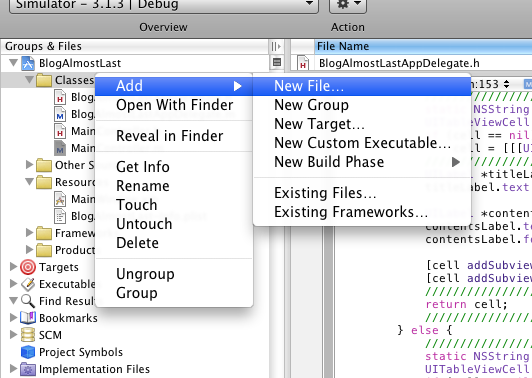Select Reveal in Finder
Screen dimensions: 532x378
pyautogui.click(x=174, y=136)
